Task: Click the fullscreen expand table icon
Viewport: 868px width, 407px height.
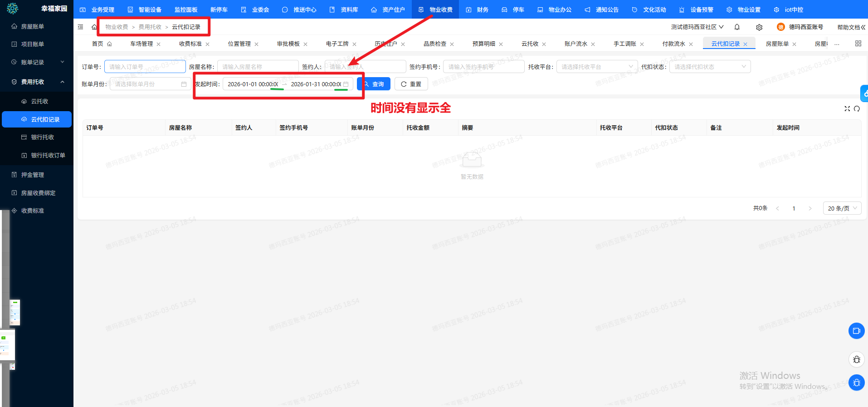Action: point(847,108)
